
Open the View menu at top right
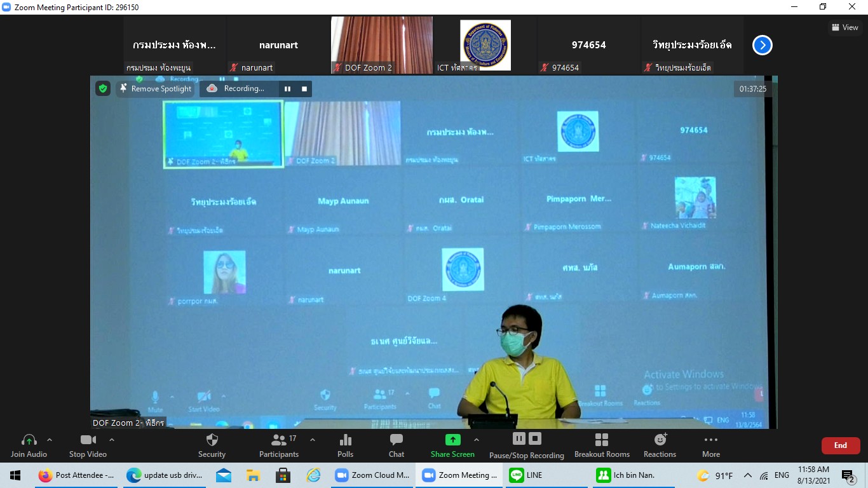(x=845, y=27)
